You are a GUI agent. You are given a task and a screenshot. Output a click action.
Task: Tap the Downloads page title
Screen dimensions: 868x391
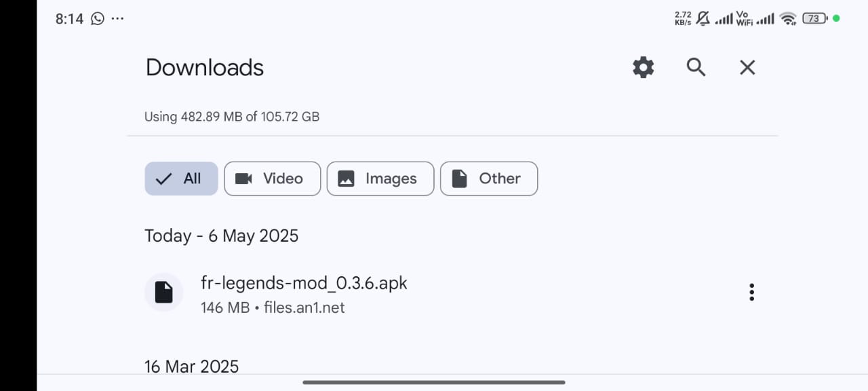pos(205,67)
